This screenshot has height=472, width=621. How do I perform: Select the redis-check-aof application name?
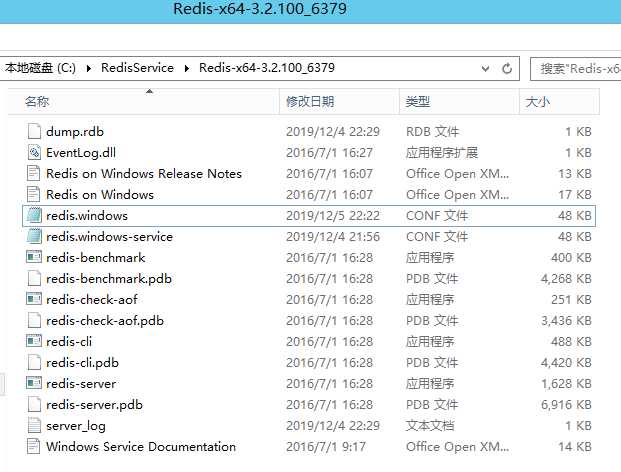[92, 299]
